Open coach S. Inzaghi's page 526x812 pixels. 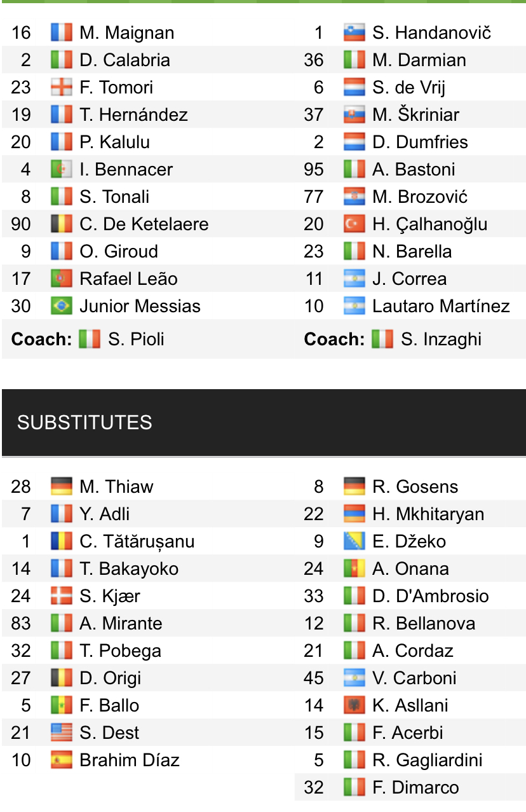pyautogui.click(x=441, y=339)
